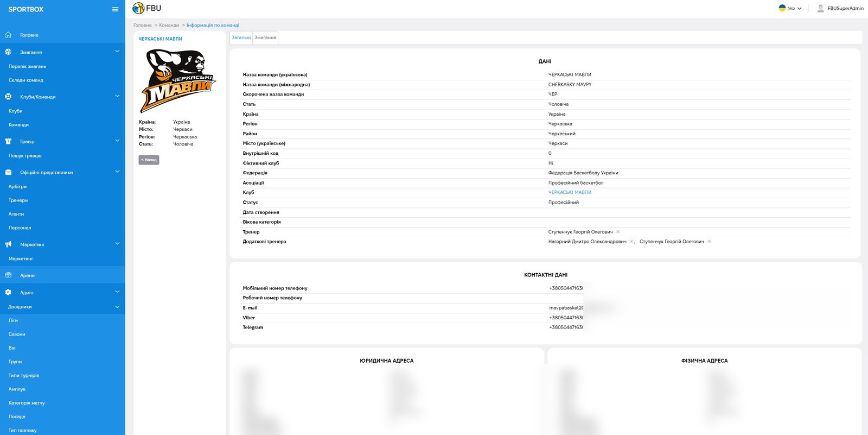This screenshot has height=435, width=868.
Task: Open the club link in the Клуб row
Action: 570,192
